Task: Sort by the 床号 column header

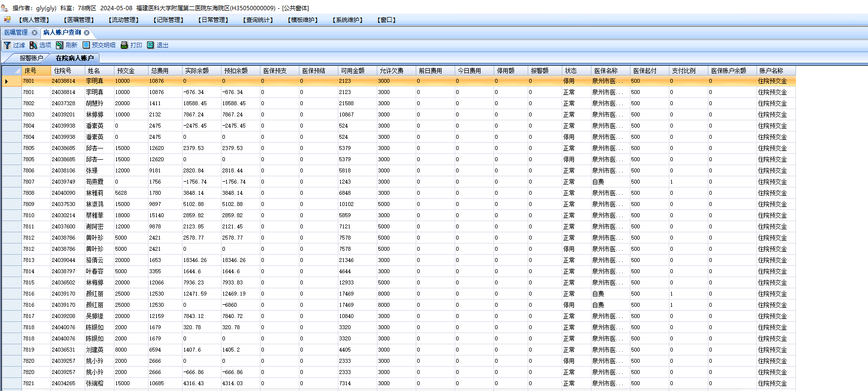Action: pyautogui.click(x=36, y=71)
